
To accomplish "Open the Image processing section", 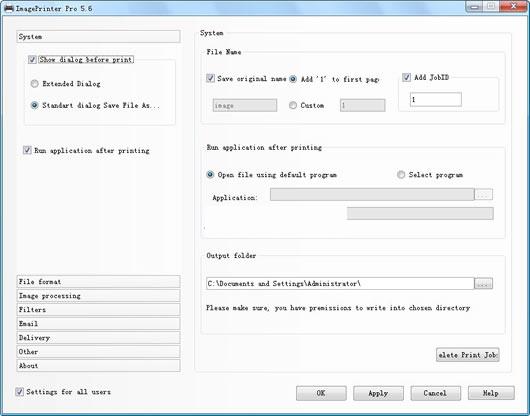I will tap(98, 296).
